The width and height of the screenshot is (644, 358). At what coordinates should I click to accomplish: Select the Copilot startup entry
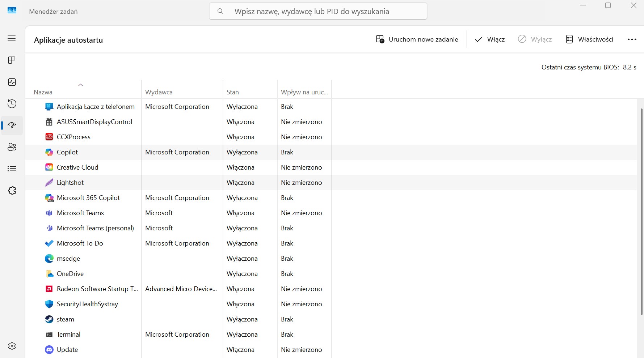click(x=67, y=152)
